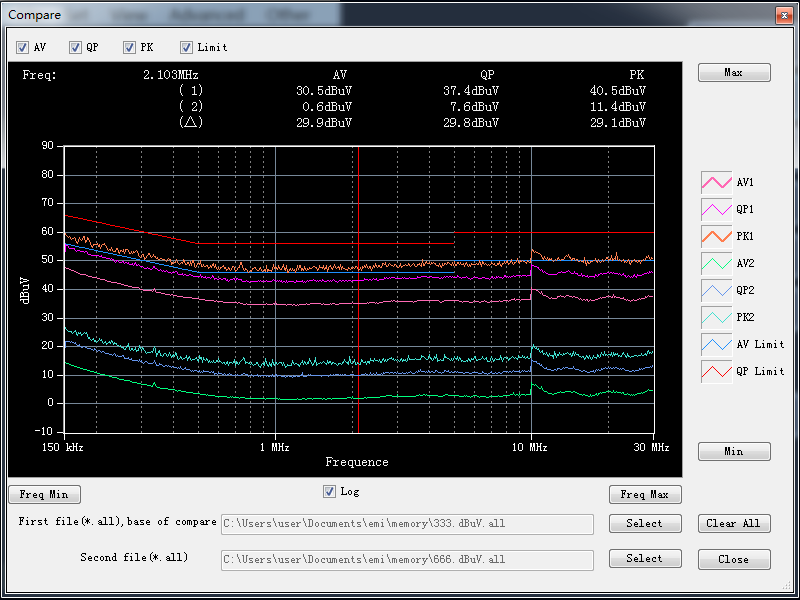Image resolution: width=800 pixels, height=600 pixels.
Task: Click the QP Limit red legend icon
Action: pos(716,371)
